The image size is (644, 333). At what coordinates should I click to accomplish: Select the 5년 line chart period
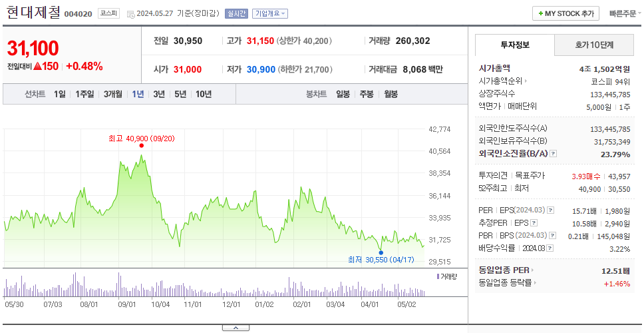pos(180,94)
